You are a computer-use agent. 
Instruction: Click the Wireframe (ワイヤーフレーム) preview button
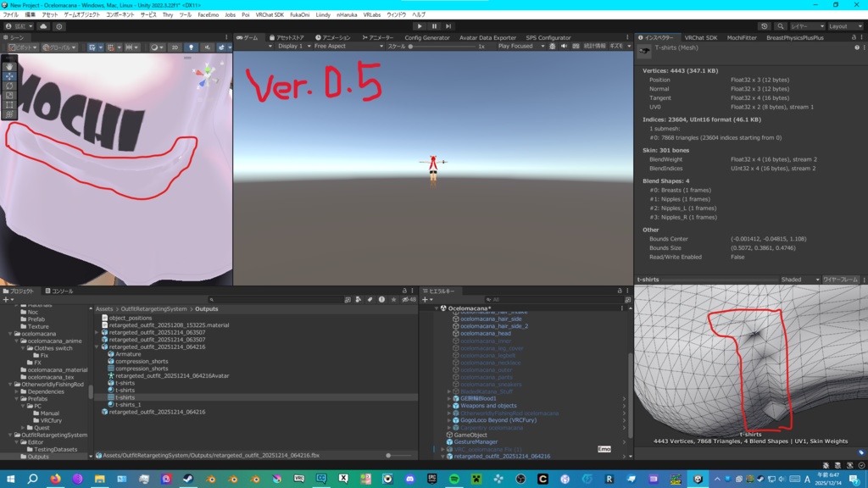click(840, 280)
